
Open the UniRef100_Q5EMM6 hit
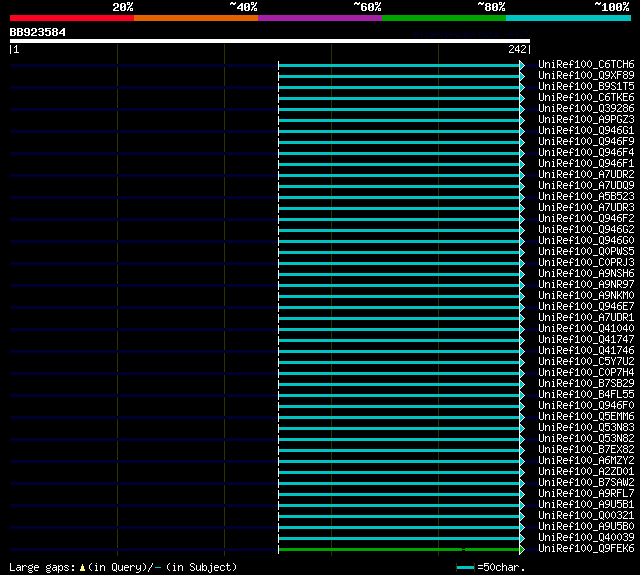tap(586, 417)
